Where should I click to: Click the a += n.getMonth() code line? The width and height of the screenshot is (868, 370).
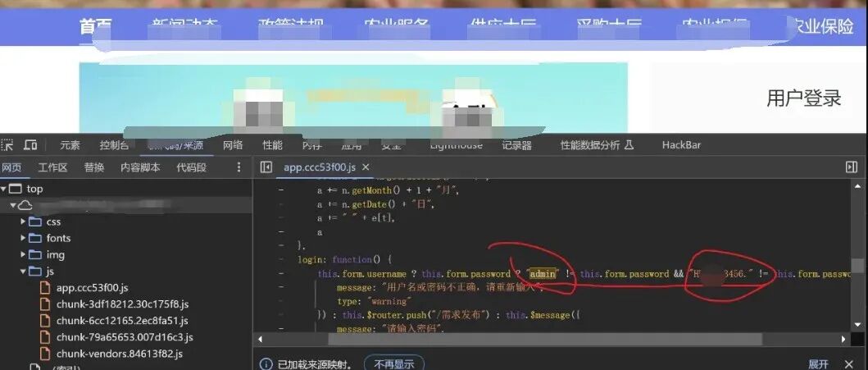(x=388, y=190)
